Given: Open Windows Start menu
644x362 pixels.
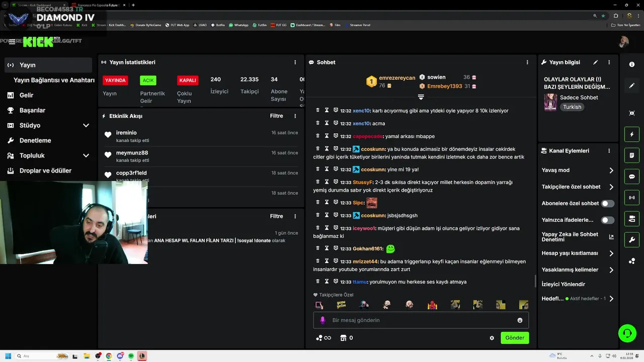Looking at the screenshot, I should point(8,356).
